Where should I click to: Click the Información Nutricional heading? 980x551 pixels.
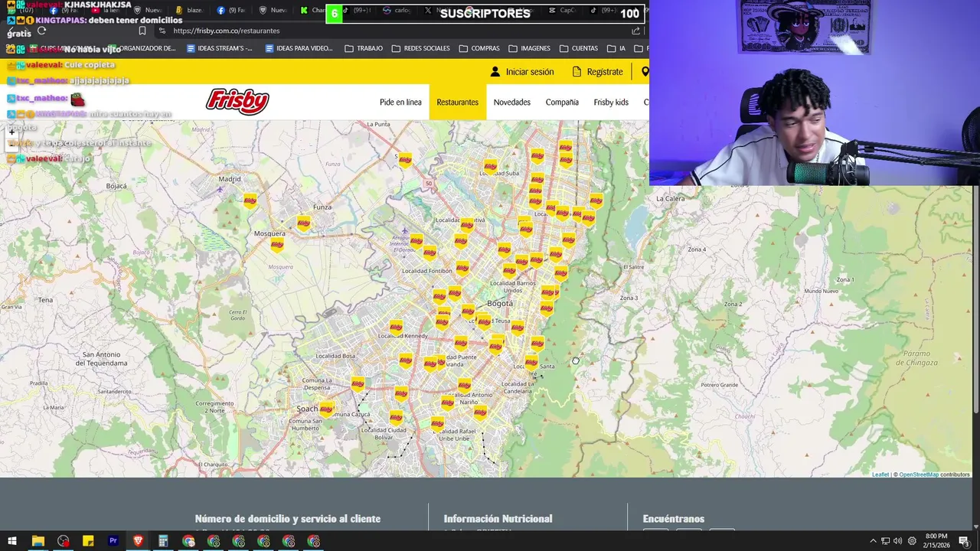(498, 519)
